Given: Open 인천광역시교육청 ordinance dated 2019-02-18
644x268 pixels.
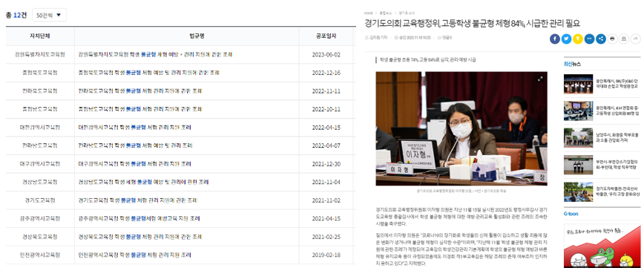Looking at the screenshot, I should [x=134, y=255].
